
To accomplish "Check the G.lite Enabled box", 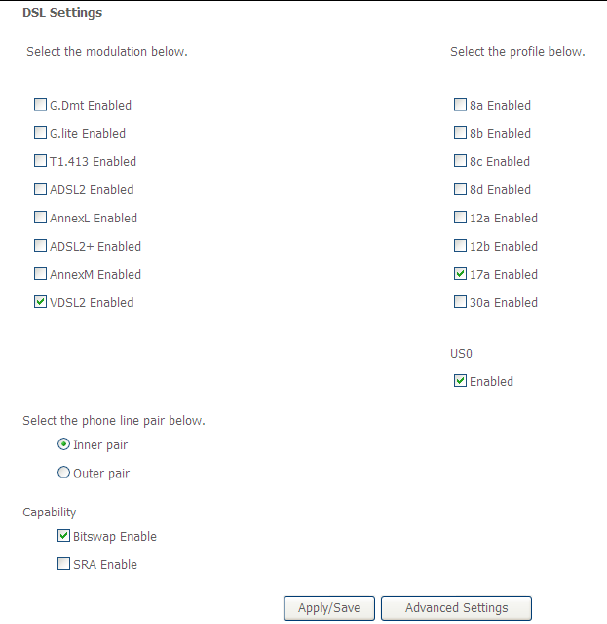I will pos(40,133).
